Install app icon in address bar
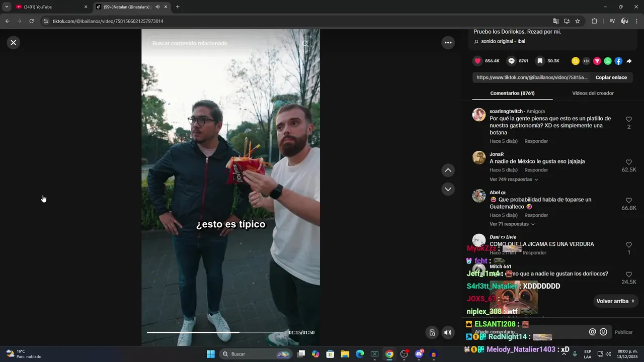 [567, 21]
